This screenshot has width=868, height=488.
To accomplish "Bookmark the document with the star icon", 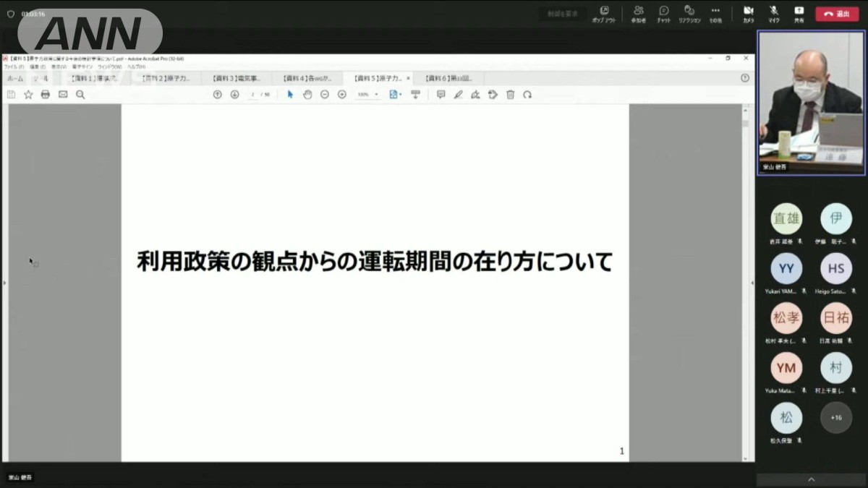I will pyautogui.click(x=28, y=95).
